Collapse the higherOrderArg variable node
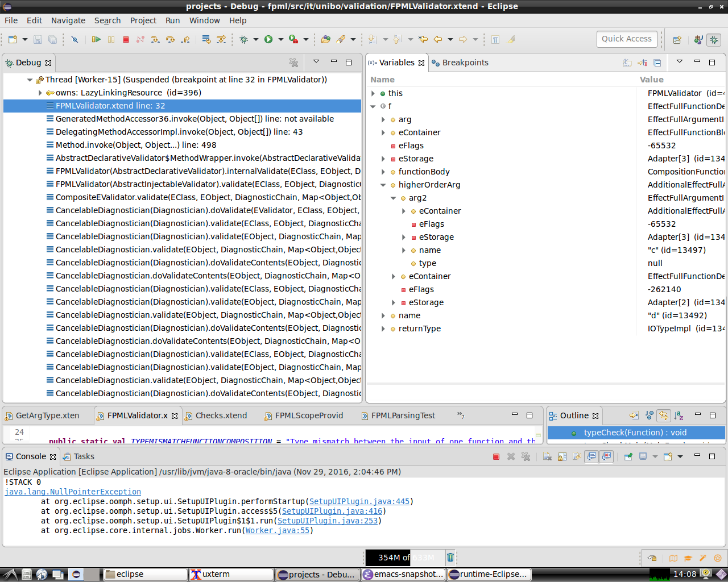The width and height of the screenshot is (728, 582). [x=383, y=185]
